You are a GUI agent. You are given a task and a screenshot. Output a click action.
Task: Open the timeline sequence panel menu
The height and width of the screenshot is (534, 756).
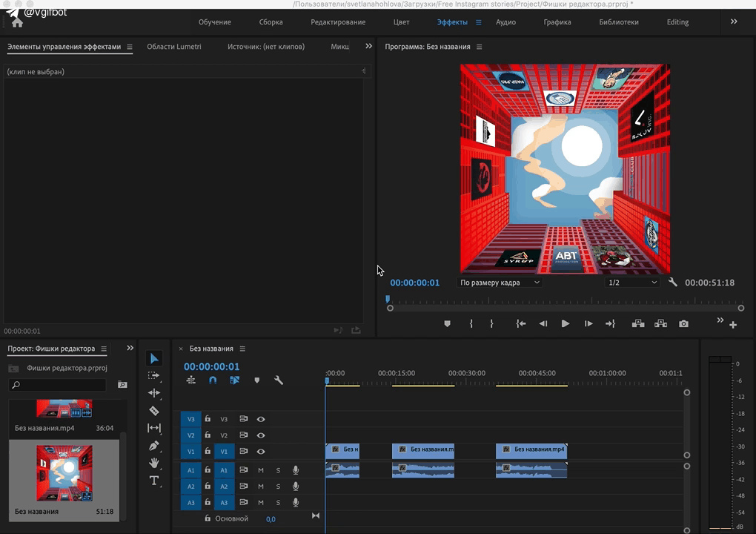(x=242, y=349)
